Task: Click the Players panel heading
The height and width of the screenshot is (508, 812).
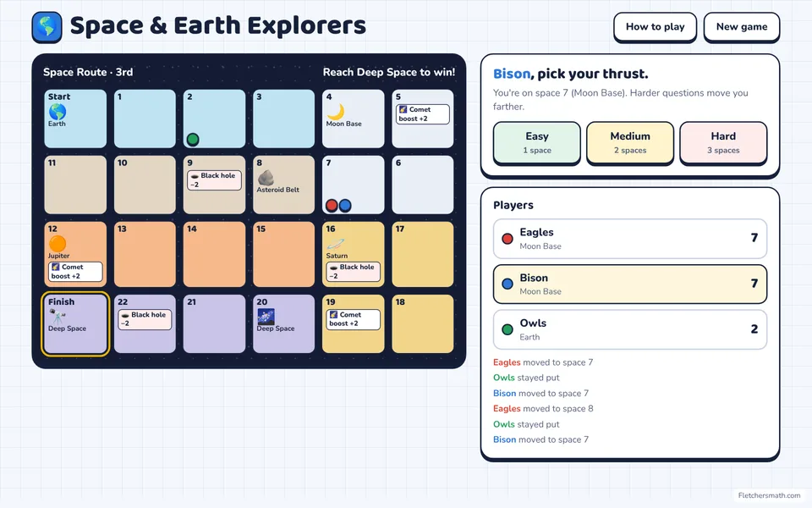Action: 513,205
